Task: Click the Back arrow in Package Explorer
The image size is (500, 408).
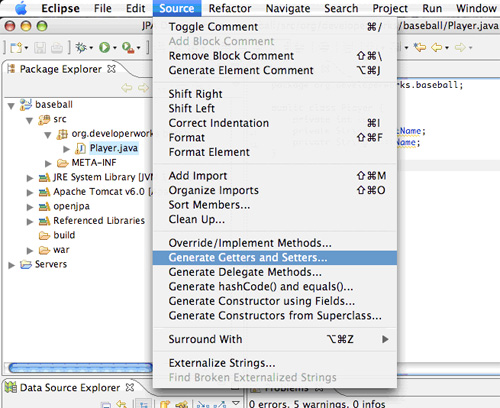Action: [127, 88]
